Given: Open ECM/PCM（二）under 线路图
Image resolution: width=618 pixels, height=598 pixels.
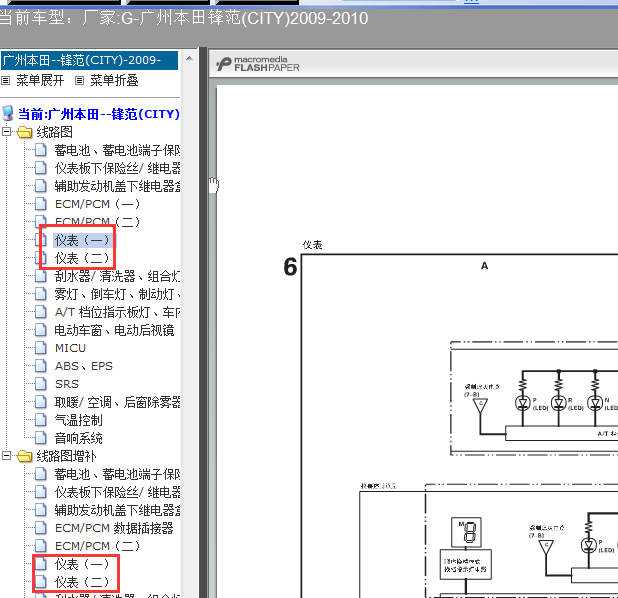Looking at the screenshot, I should point(97,222).
